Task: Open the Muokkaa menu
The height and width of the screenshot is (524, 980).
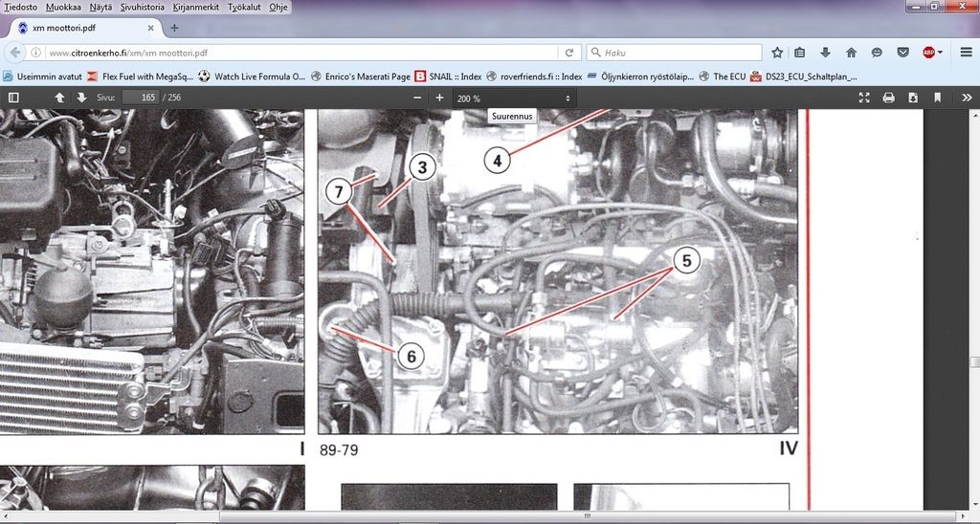Action: pyautogui.click(x=63, y=7)
